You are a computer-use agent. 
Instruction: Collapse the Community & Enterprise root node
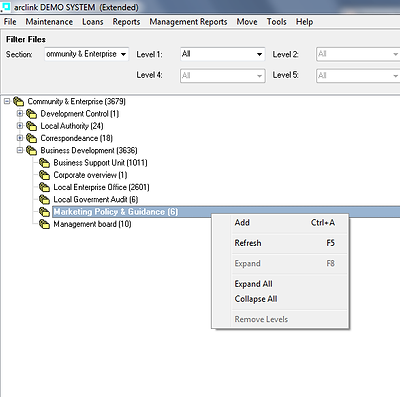(x=7, y=101)
